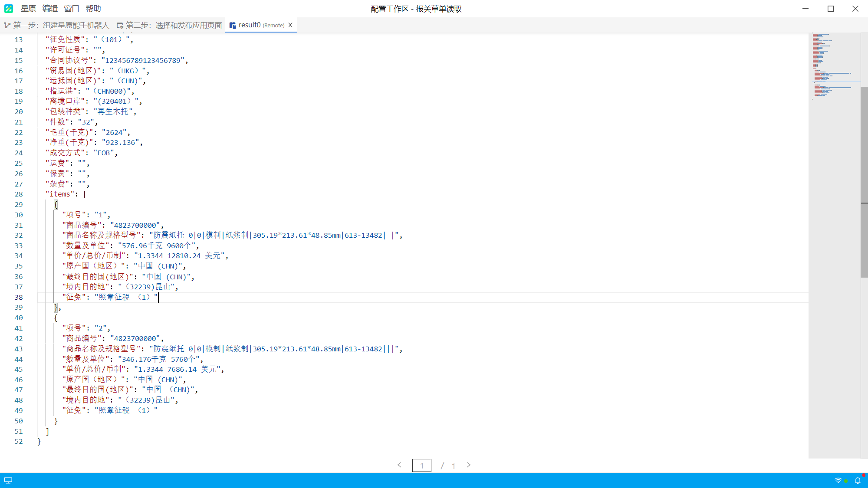The width and height of the screenshot is (868, 488).
Task: Open the 星原 menu
Action: coord(28,9)
